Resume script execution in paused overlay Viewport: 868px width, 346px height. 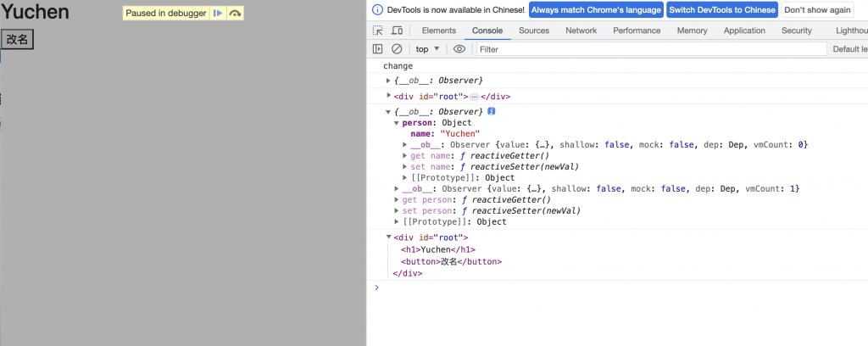coord(218,14)
